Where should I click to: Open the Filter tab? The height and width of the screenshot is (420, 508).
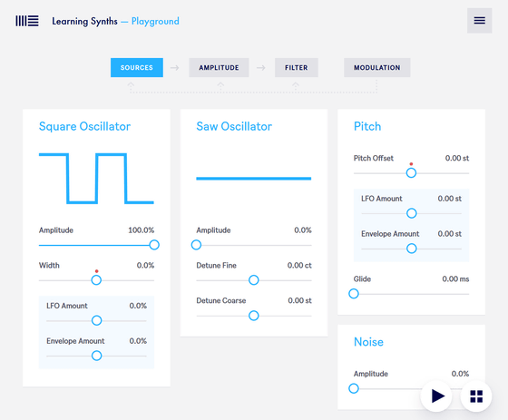pos(297,68)
